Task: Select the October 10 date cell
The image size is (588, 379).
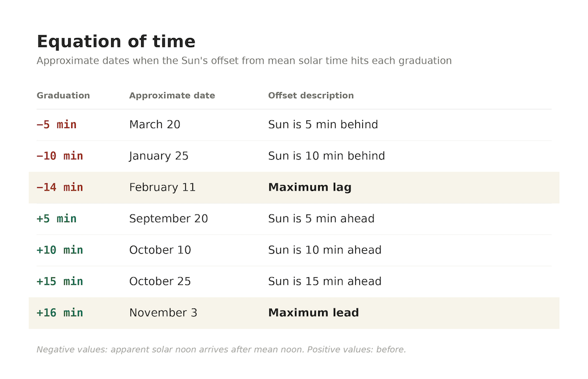Action: click(160, 250)
